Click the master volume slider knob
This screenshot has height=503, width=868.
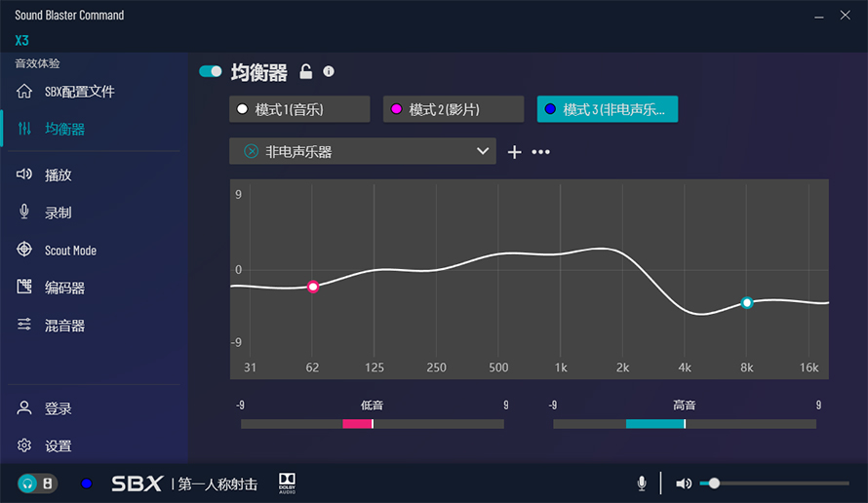[x=714, y=484]
